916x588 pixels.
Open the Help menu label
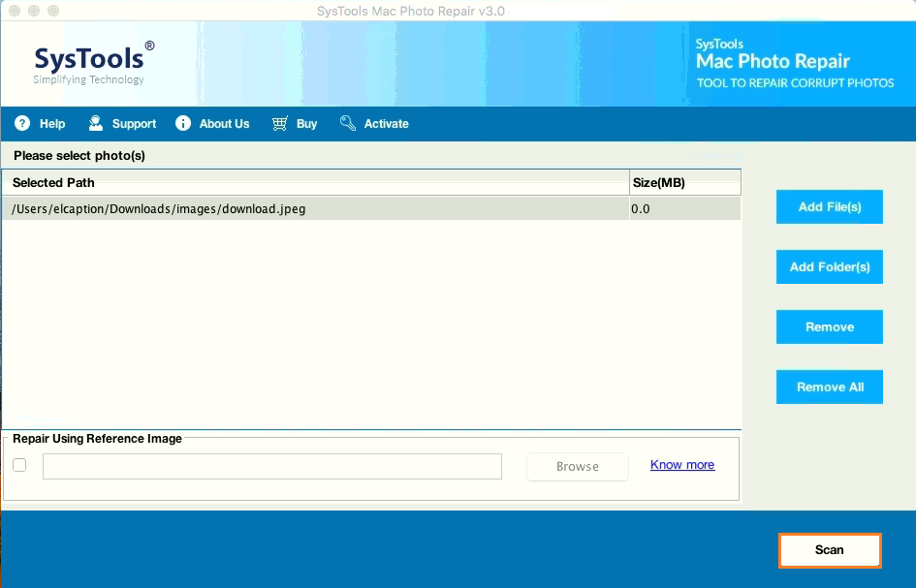point(52,124)
